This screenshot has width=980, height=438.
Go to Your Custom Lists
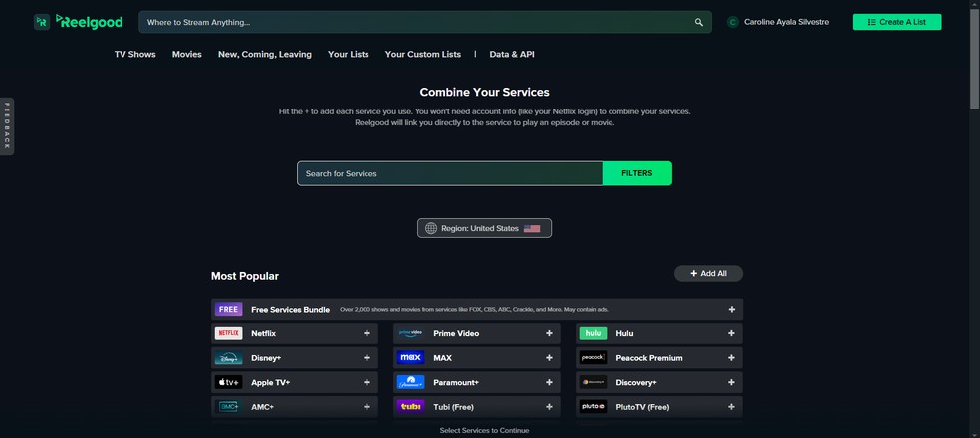[423, 55]
